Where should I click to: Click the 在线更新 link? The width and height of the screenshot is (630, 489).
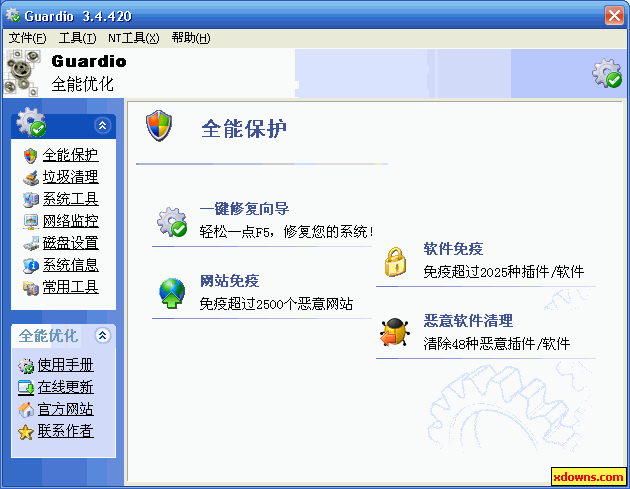(x=65, y=387)
